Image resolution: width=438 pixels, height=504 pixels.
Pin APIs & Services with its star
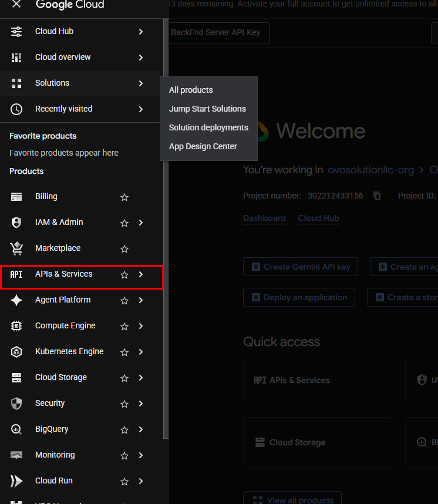click(124, 274)
